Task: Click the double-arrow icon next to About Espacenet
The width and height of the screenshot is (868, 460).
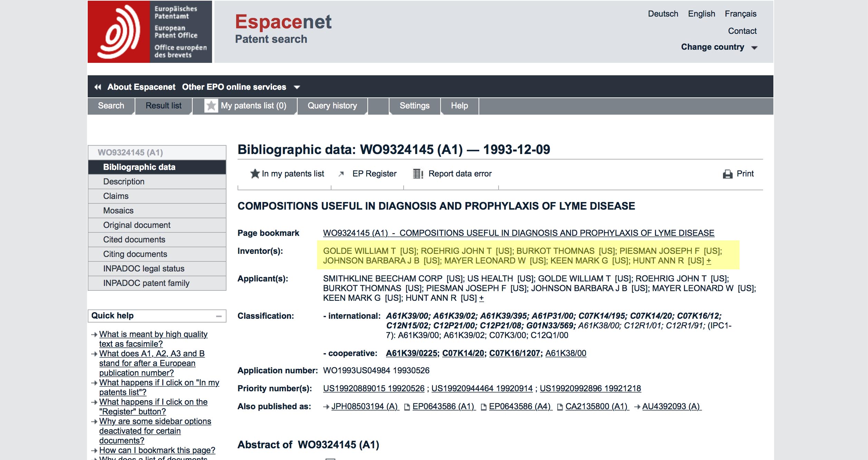Action: (x=97, y=87)
